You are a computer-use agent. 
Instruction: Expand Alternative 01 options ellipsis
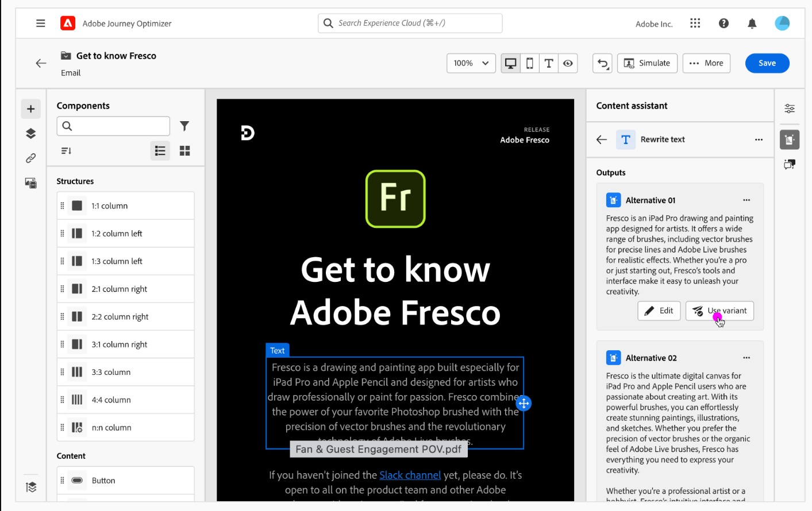(x=746, y=200)
